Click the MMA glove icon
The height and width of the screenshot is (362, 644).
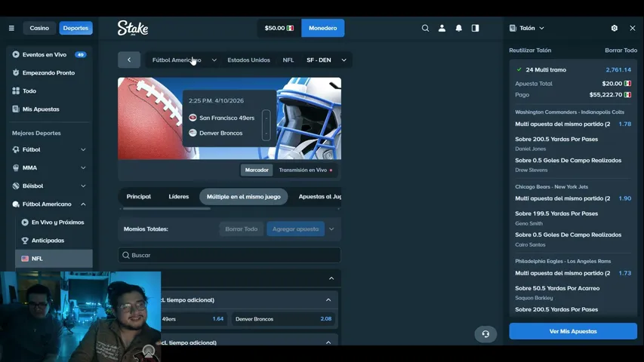click(16, 167)
